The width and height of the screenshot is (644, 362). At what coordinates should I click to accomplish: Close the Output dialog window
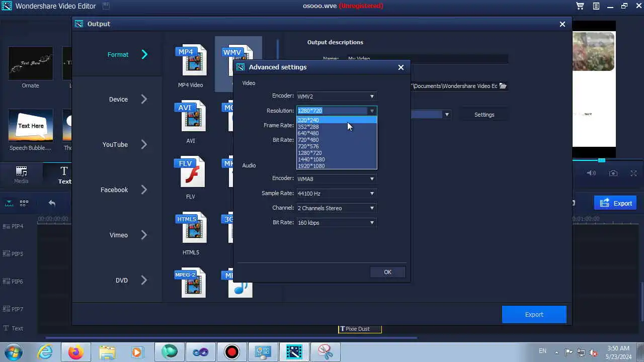click(562, 24)
